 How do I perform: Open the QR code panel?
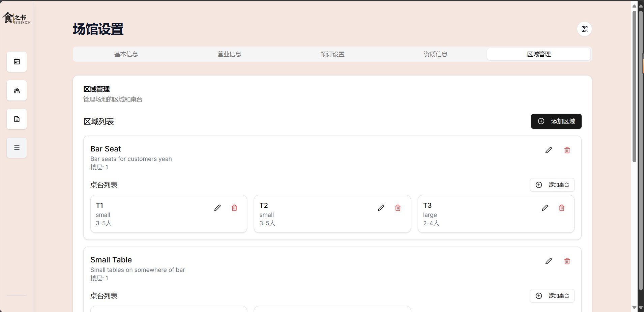584,29
